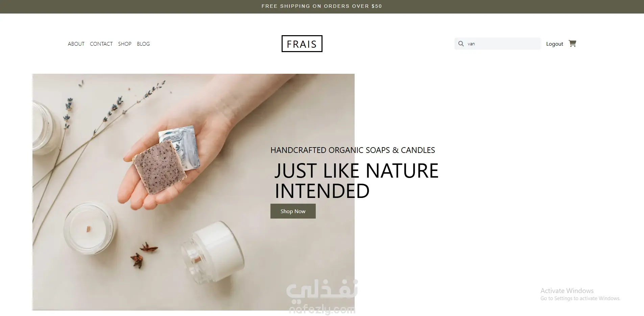Image resolution: width=644 pixels, height=316 pixels.
Task: Open the shopping cart icon
Action: click(x=572, y=43)
